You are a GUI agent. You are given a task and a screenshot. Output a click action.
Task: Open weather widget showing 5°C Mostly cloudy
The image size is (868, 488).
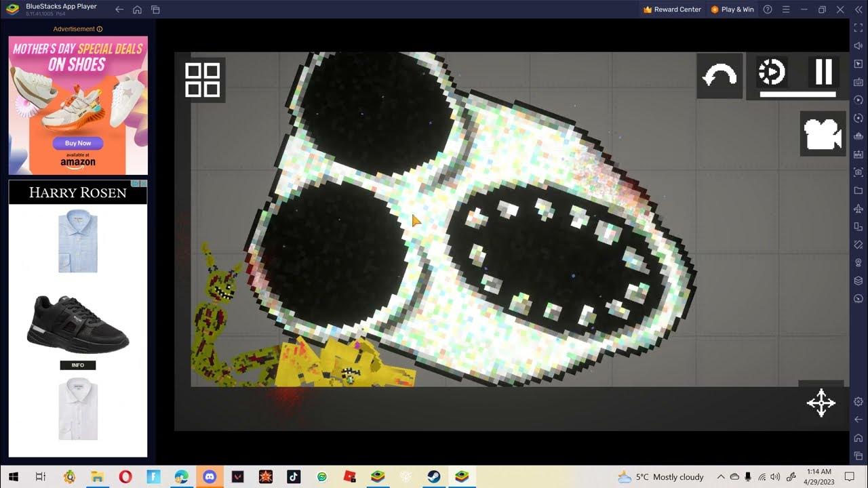tap(660, 476)
